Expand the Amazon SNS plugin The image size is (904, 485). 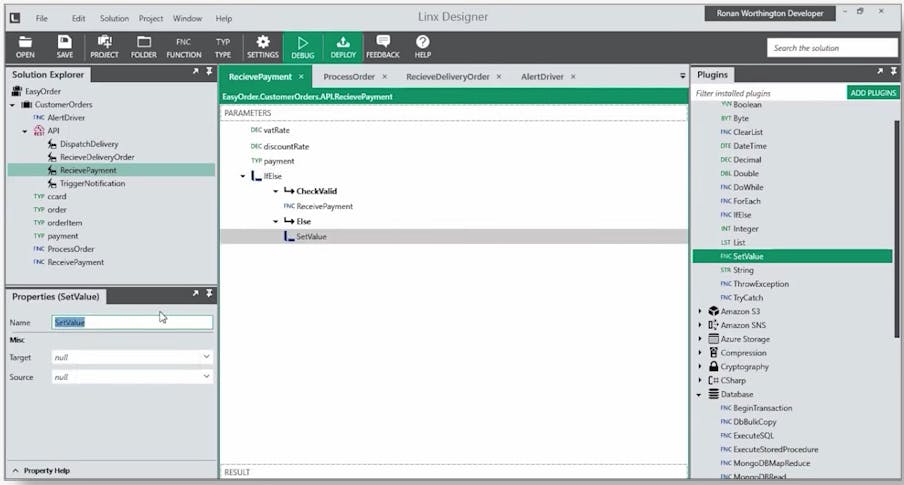pos(700,325)
